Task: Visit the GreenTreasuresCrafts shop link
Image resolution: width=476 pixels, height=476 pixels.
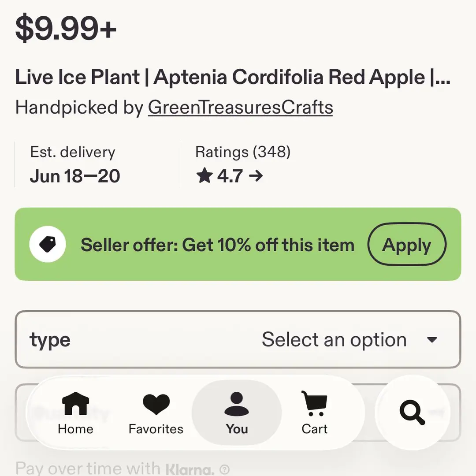Action: tap(241, 108)
